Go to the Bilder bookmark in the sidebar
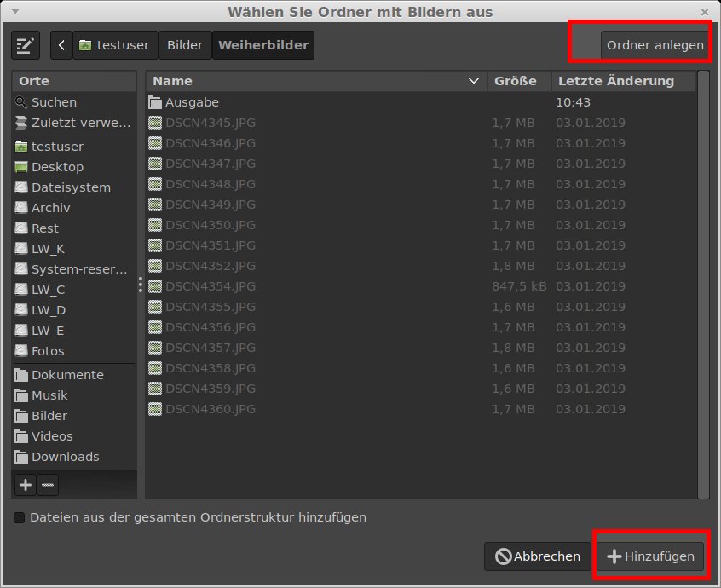Image resolution: width=721 pixels, height=588 pixels. tap(74, 416)
